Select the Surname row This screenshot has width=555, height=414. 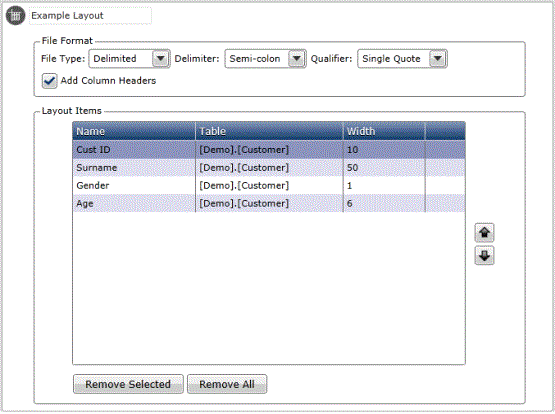269,168
